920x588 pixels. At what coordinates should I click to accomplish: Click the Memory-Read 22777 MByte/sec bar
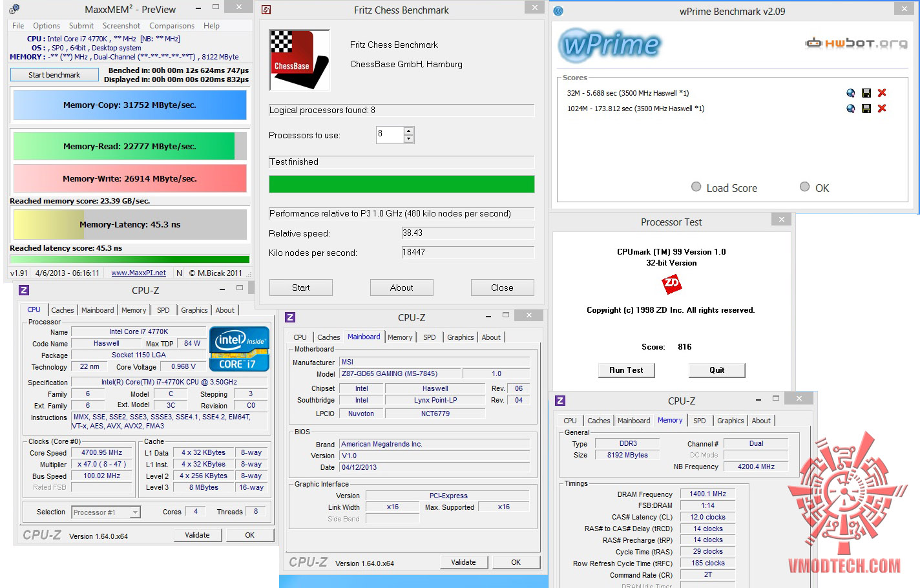(x=130, y=146)
